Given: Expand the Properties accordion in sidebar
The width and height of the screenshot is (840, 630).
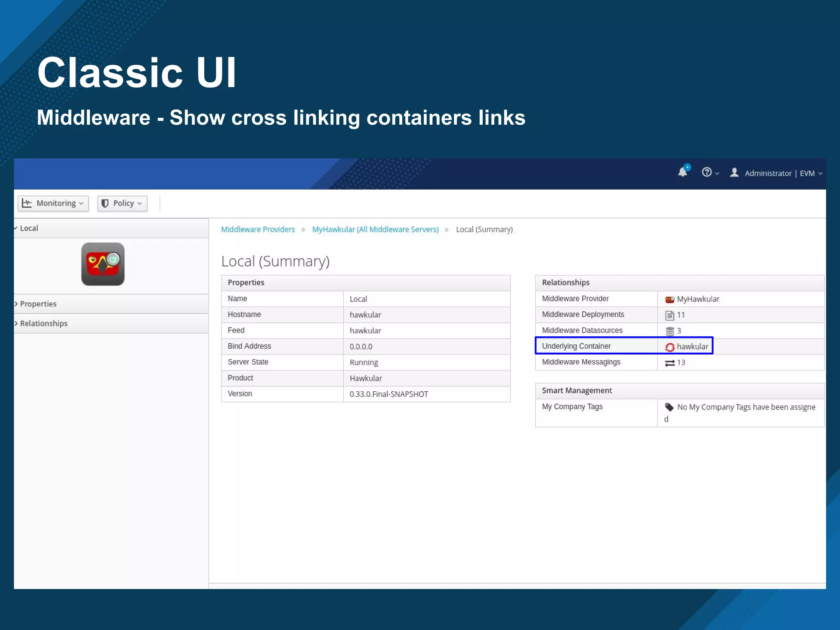Looking at the screenshot, I should click(111, 304).
